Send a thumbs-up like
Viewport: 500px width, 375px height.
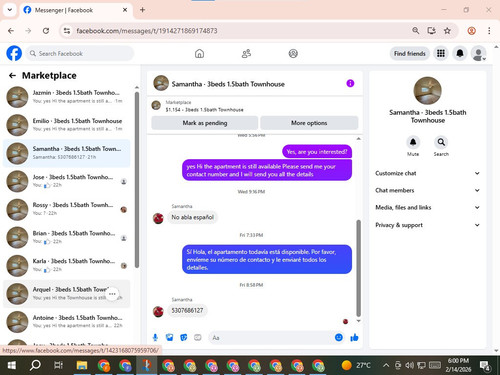coord(354,338)
